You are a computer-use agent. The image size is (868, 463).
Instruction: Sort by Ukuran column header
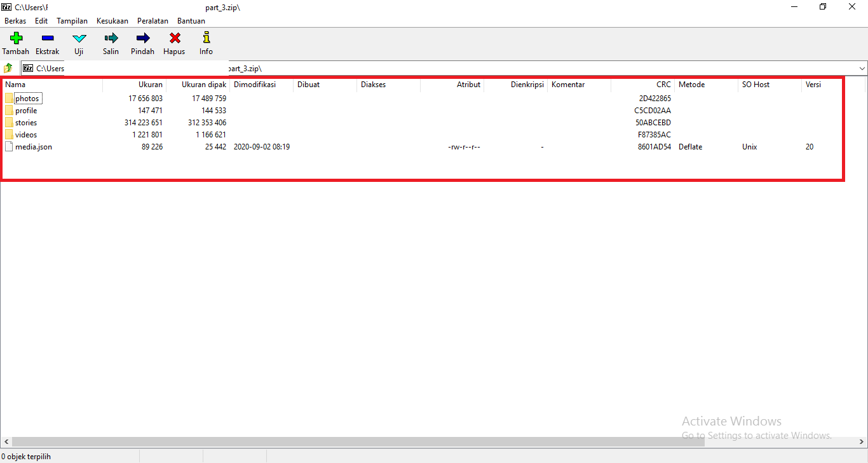(135, 85)
